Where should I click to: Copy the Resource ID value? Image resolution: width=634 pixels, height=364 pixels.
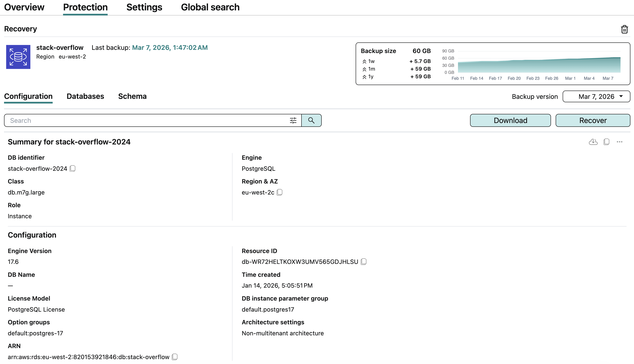pyautogui.click(x=363, y=262)
